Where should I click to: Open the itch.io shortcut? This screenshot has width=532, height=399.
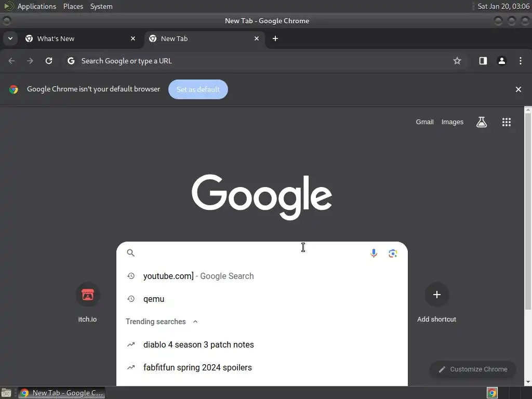[87, 302]
